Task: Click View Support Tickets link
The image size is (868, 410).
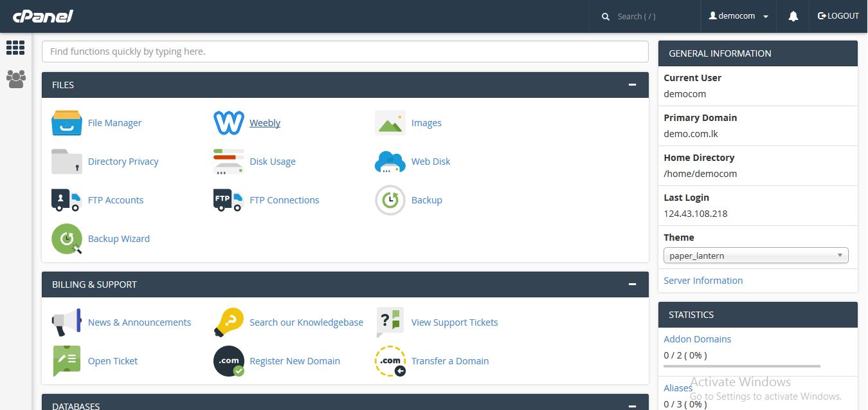Action: (455, 322)
